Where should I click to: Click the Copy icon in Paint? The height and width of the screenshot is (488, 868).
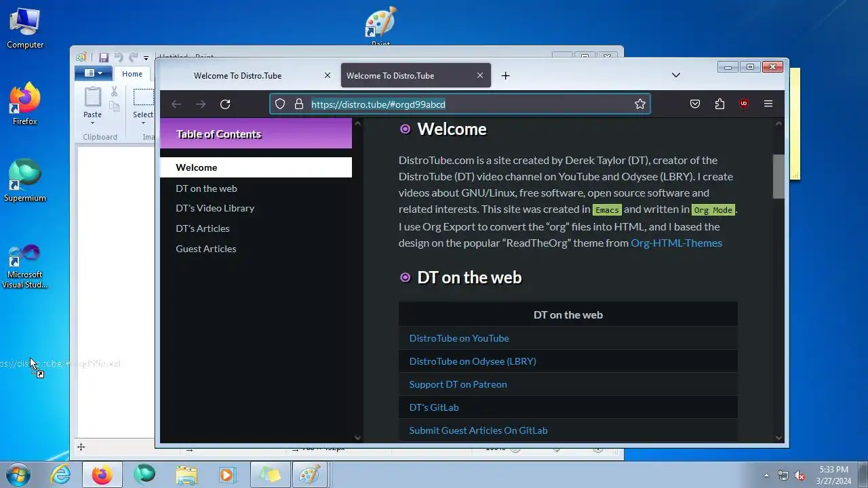pos(114,106)
